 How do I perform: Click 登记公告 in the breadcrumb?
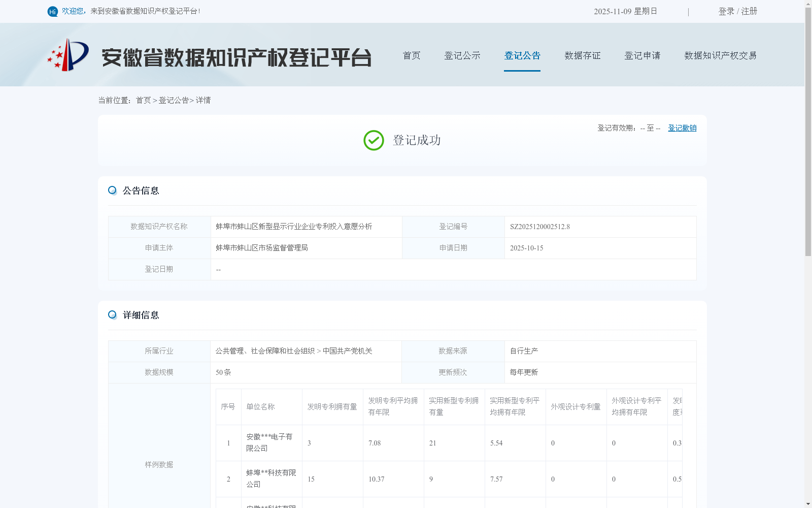(174, 101)
